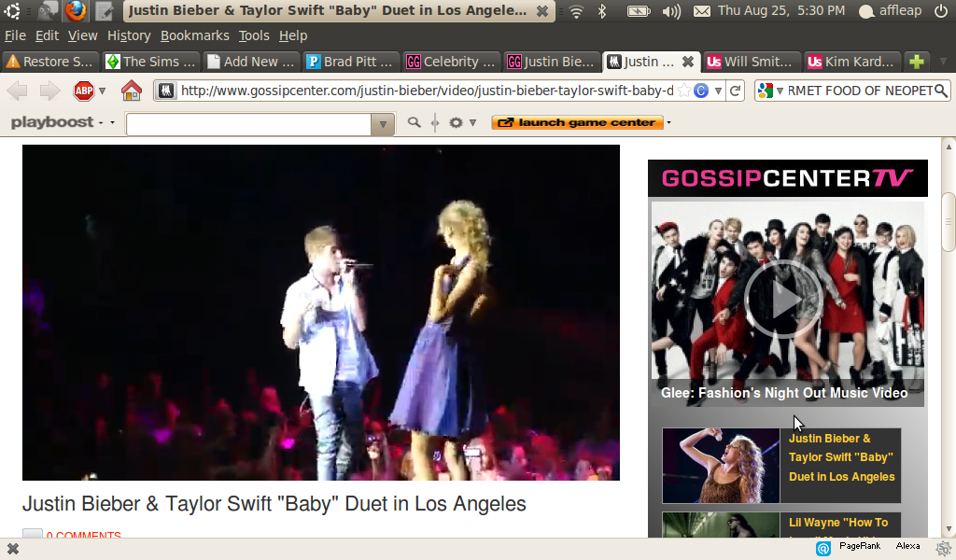Click the launch game center button
Image resolution: width=956 pixels, height=560 pixels.
coord(577,122)
